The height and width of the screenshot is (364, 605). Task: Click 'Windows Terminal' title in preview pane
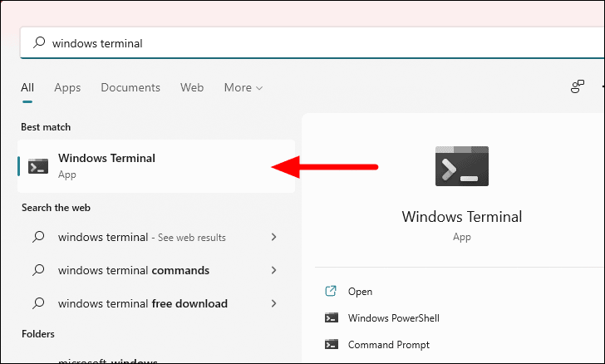pos(462,217)
